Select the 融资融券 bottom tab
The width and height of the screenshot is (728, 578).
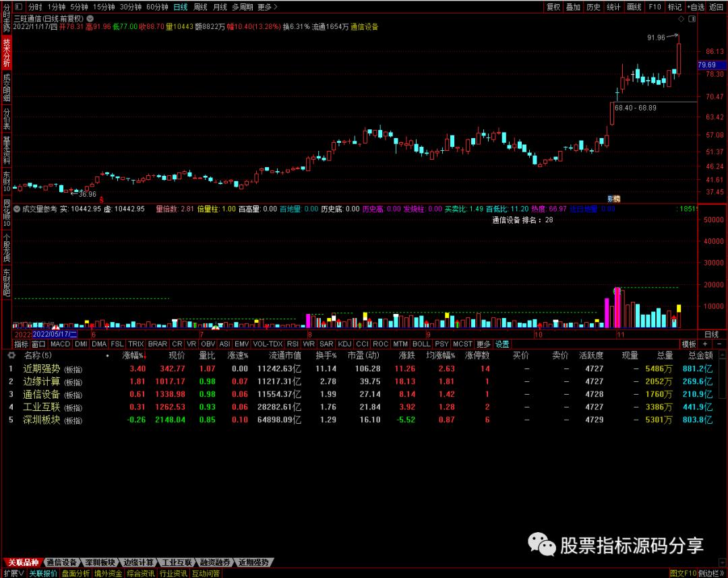pyautogui.click(x=215, y=563)
